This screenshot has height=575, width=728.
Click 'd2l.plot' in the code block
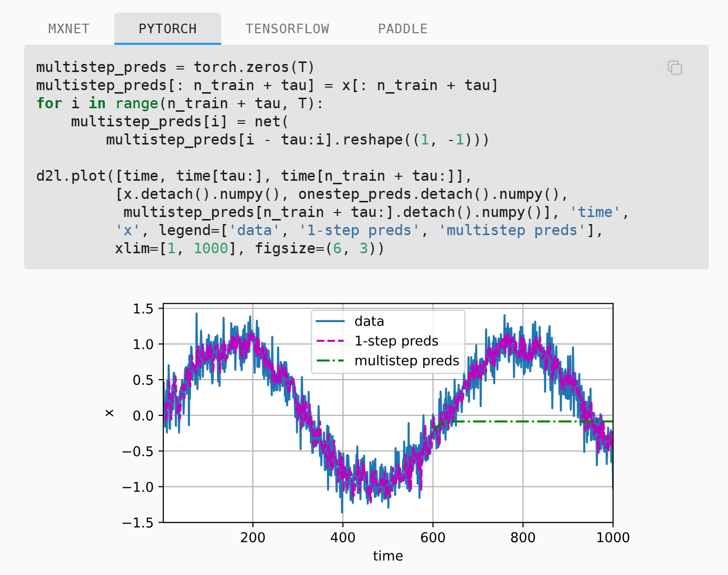point(71,176)
